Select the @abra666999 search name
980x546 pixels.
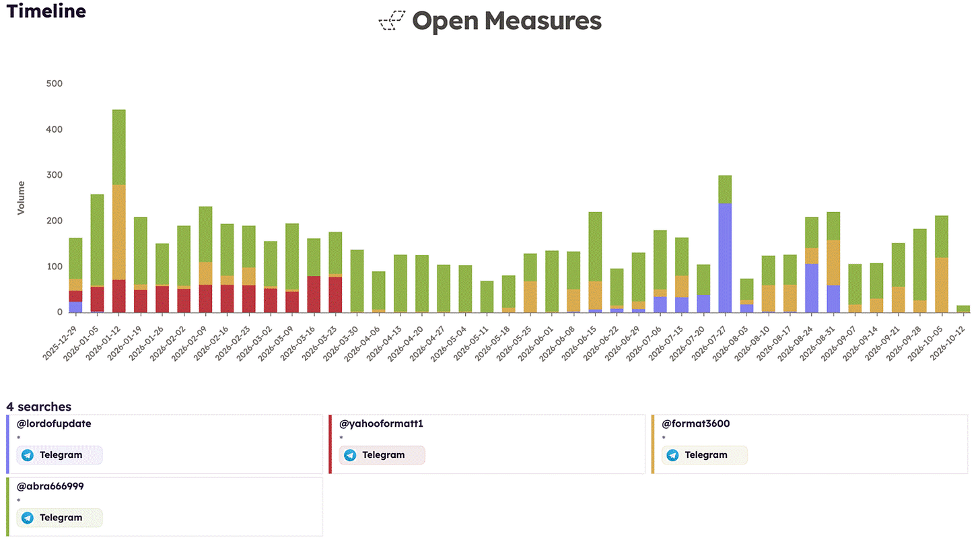50,486
